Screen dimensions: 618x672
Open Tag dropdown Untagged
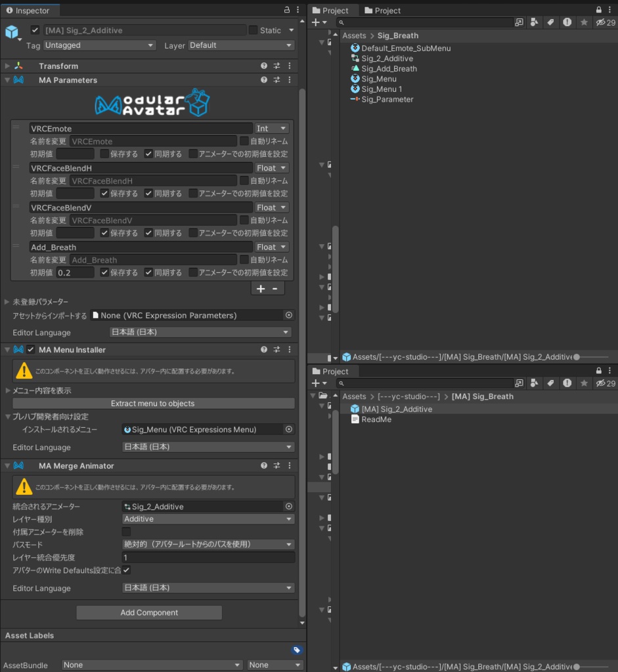pyautogui.click(x=99, y=45)
